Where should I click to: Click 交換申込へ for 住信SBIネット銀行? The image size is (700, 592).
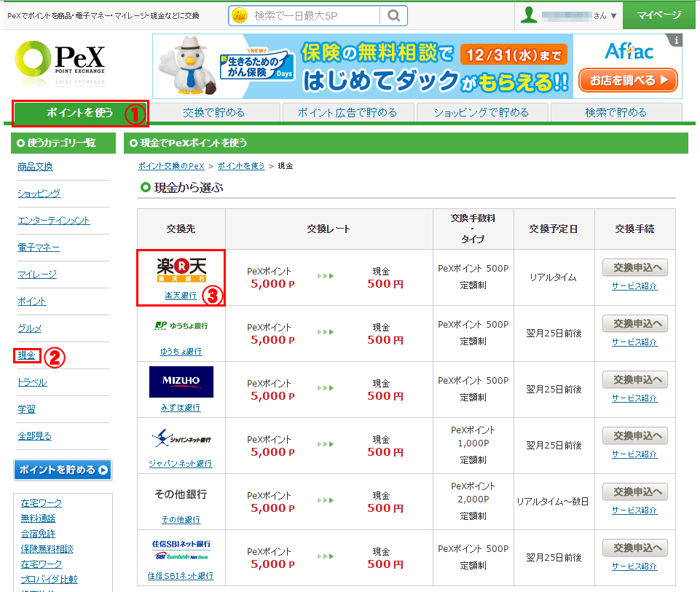[x=635, y=548]
